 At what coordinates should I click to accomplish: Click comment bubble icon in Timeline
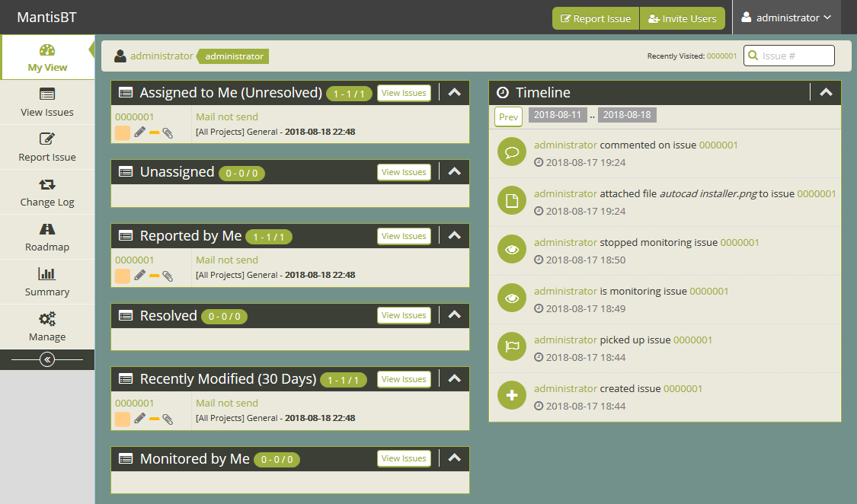point(512,152)
